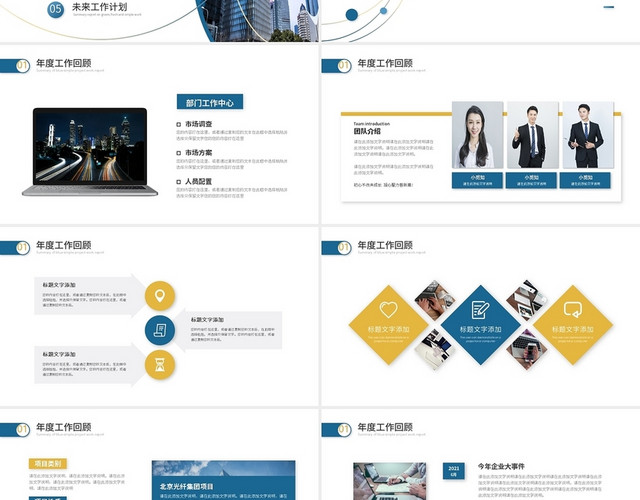Click the 今年企业大事件 heading
The width and height of the screenshot is (640, 500).
pos(501,466)
